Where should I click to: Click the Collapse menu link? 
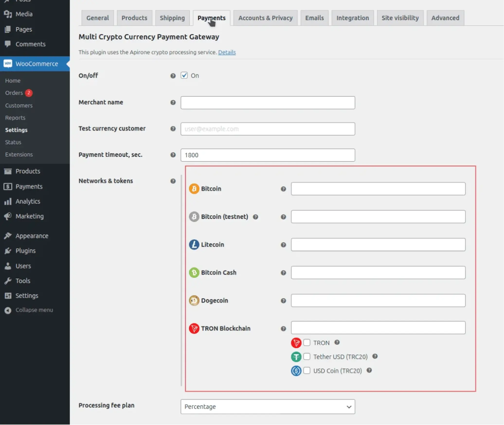pyautogui.click(x=34, y=310)
